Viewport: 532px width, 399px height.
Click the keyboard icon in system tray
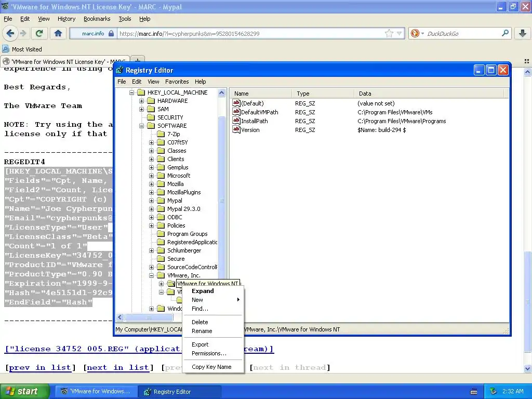point(474,392)
